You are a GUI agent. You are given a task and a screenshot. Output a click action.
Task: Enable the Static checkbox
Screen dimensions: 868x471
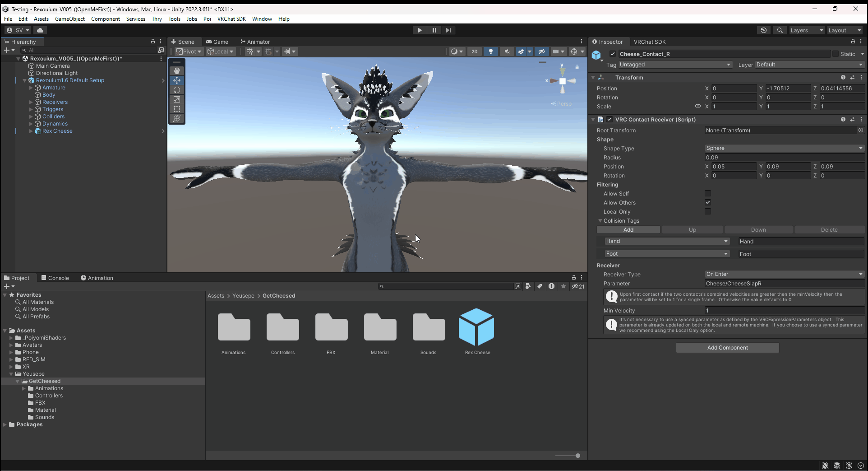coord(835,54)
